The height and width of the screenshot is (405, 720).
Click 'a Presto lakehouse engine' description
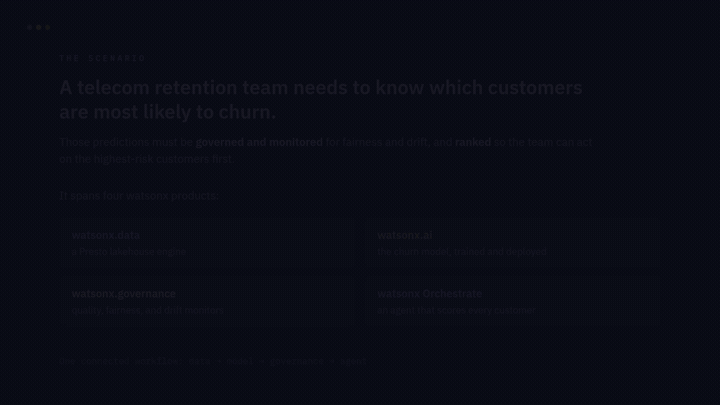pos(129,252)
